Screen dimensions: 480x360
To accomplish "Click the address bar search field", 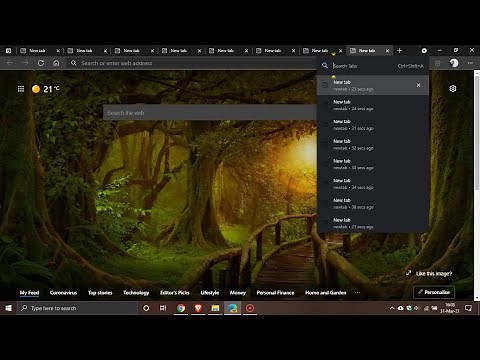I will coord(192,63).
